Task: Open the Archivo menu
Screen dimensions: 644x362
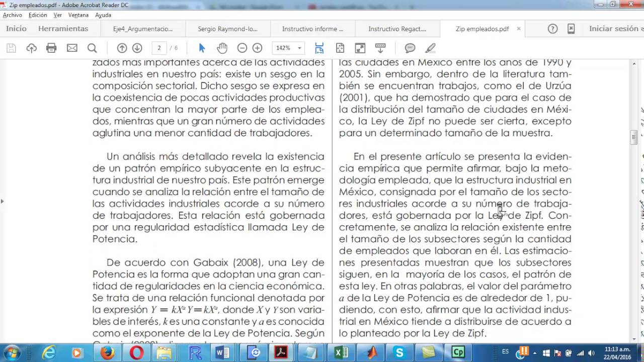Action: (13, 15)
